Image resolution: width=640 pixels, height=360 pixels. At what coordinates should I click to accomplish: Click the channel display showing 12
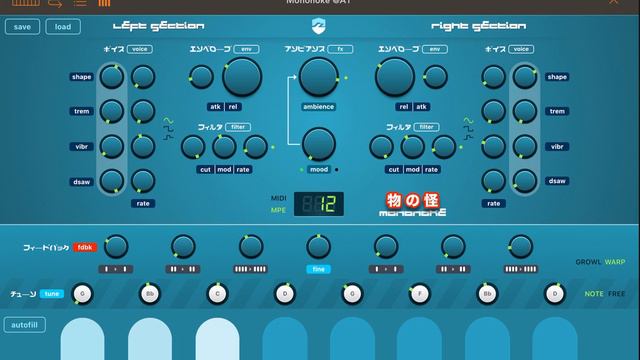(319, 204)
